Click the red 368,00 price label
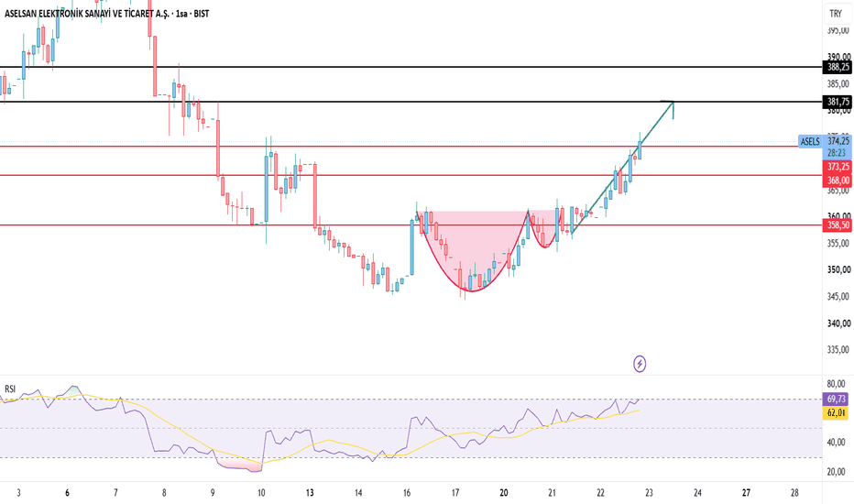Viewport: 854px width, 504px height. pos(838,181)
